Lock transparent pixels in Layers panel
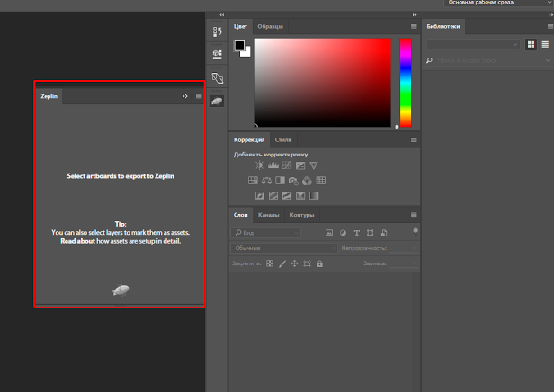The image size is (554, 392). [x=270, y=263]
